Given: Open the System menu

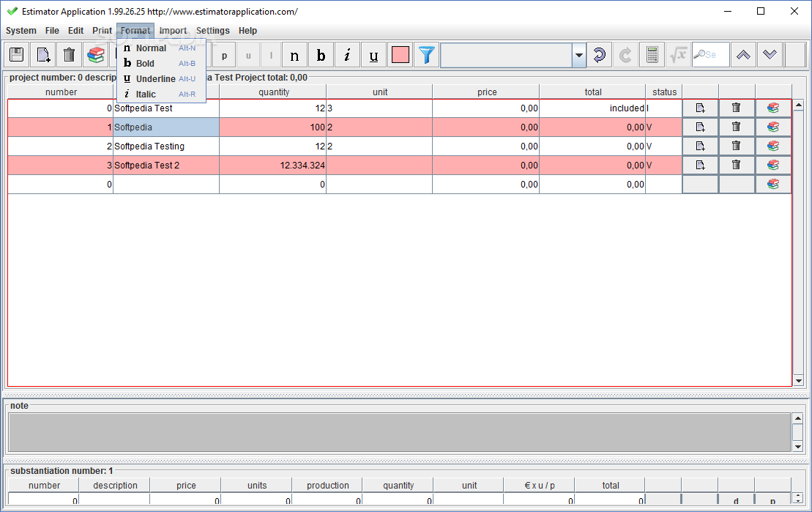Looking at the screenshot, I should [21, 31].
